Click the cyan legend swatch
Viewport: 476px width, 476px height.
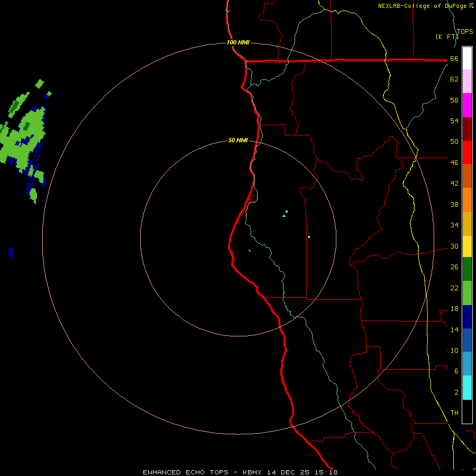coord(467,388)
